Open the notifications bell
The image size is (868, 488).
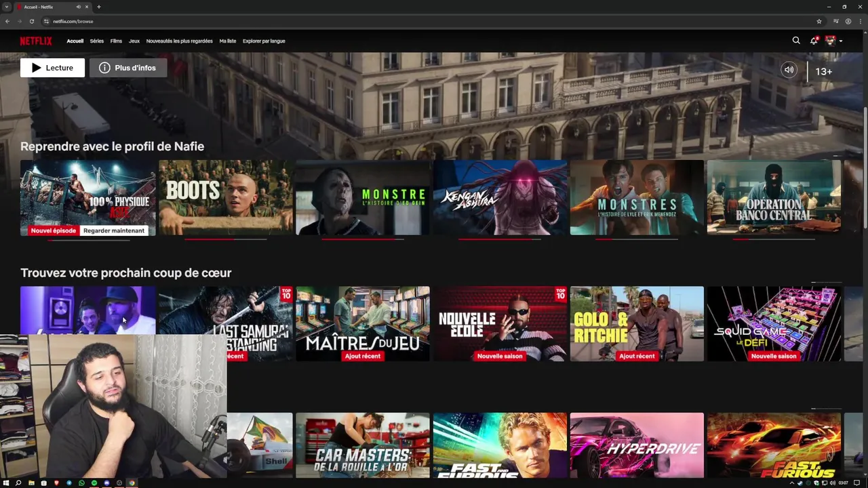[814, 41]
